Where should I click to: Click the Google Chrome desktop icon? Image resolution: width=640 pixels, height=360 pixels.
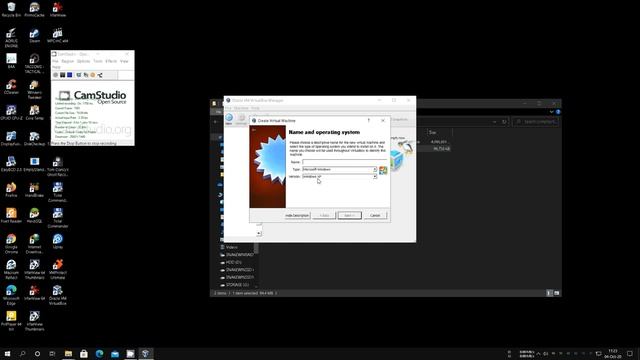[x=11, y=243]
